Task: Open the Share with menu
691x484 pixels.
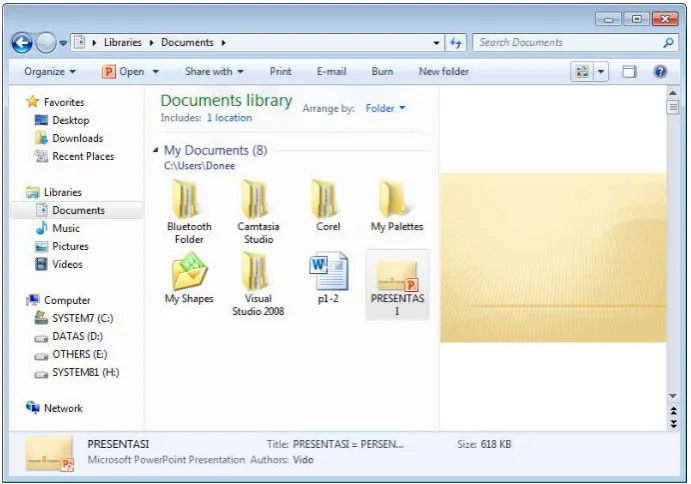Action: click(214, 71)
